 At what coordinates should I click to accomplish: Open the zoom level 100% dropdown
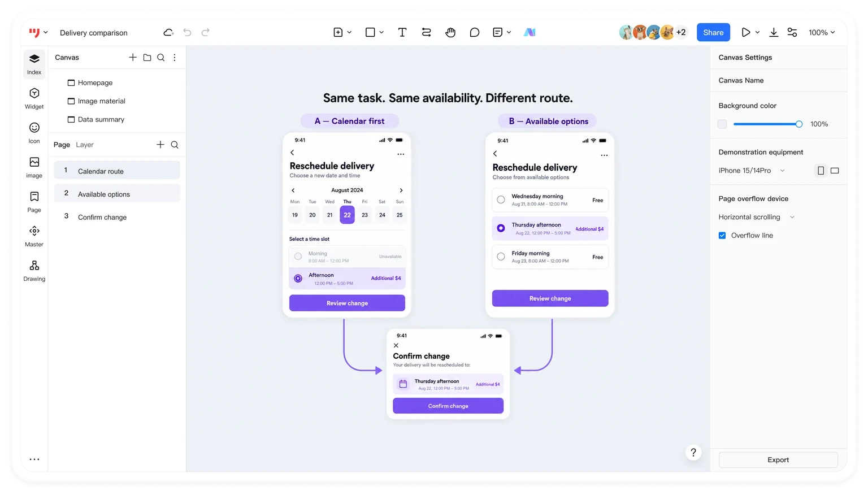point(822,32)
